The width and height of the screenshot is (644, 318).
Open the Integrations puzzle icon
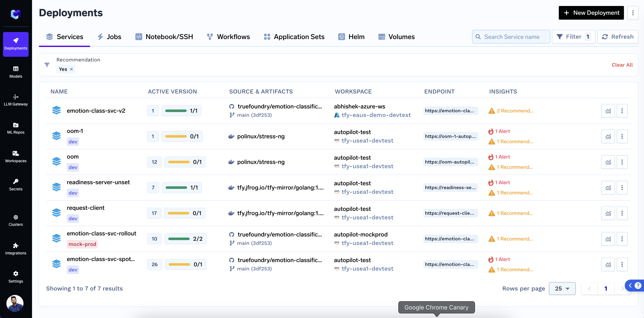coord(16,249)
